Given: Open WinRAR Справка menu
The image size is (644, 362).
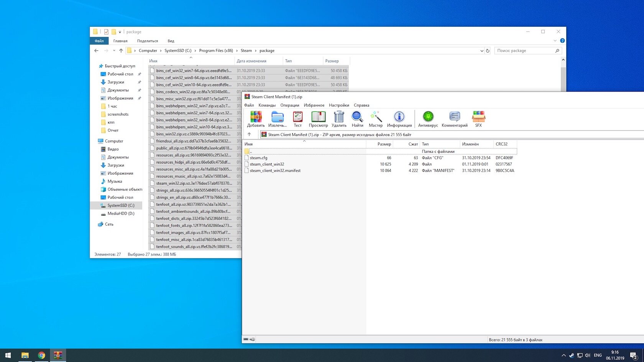Looking at the screenshot, I should 361,105.
